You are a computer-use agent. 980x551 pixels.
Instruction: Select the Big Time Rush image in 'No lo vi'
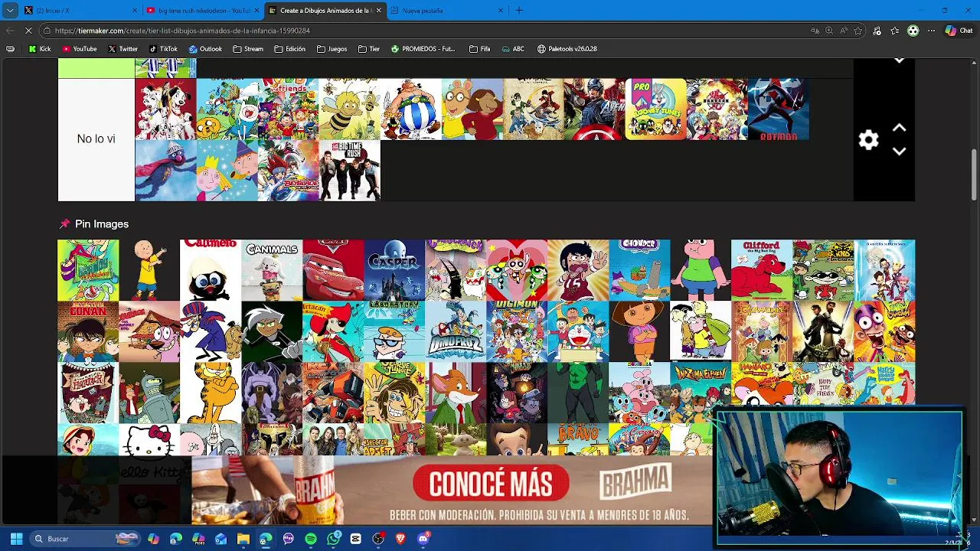click(349, 171)
